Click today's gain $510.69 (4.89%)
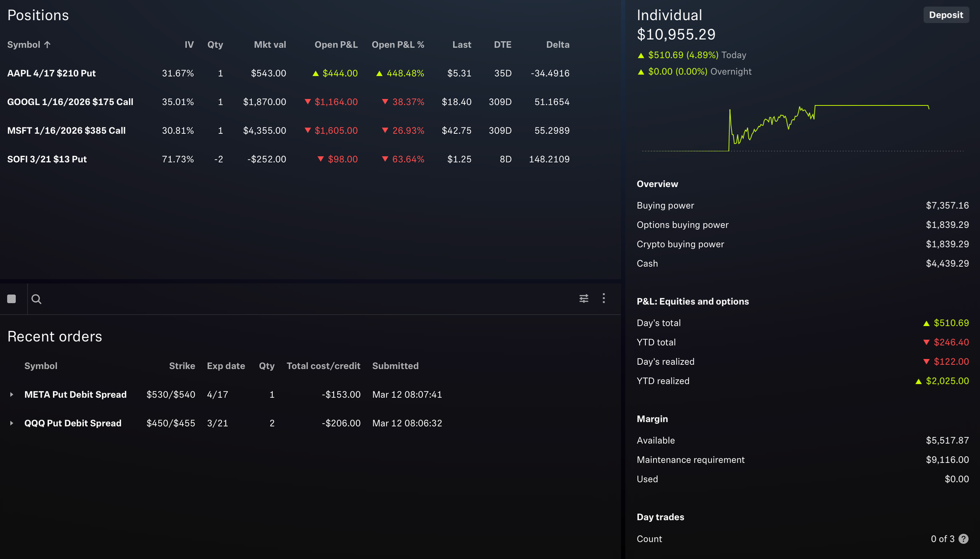This screenshot has height=559, width=980. tap(683, 55)
